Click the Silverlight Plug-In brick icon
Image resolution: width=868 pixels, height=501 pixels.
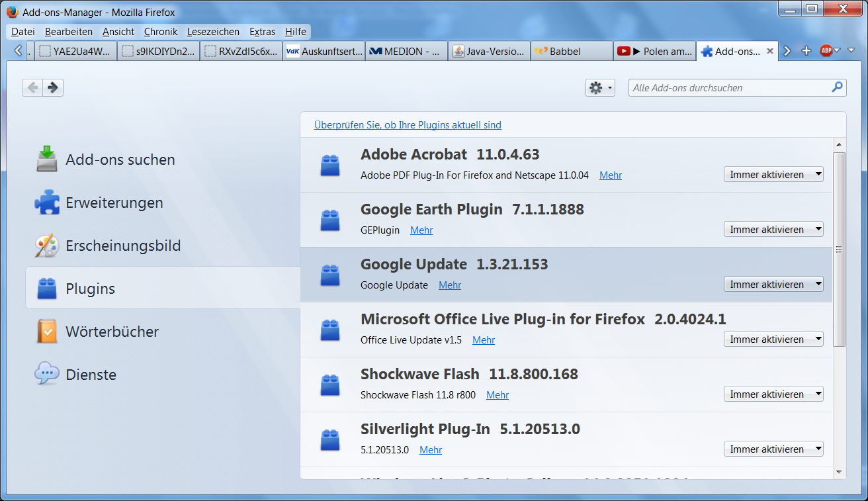pos(329,440)
